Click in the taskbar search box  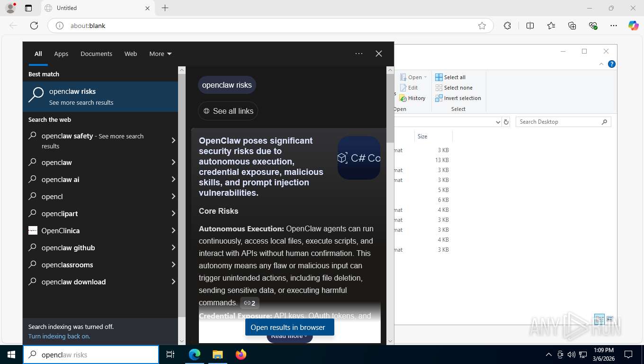click(91, 355)
